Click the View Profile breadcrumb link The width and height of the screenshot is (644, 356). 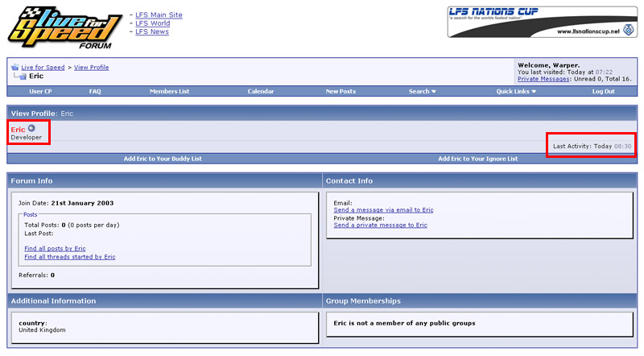click(x=91, y=68)
